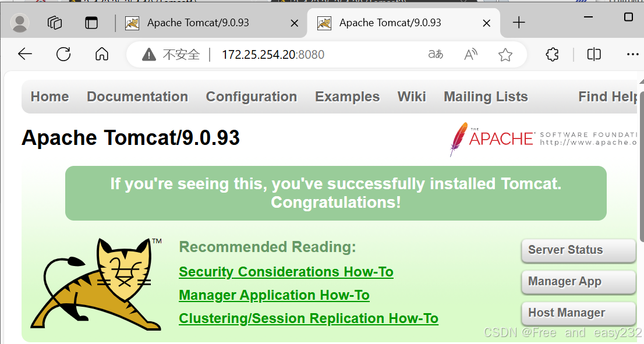Click the browser back arrow
The image size is (644, 344).
pyautogui.click(x=25, y=54)
